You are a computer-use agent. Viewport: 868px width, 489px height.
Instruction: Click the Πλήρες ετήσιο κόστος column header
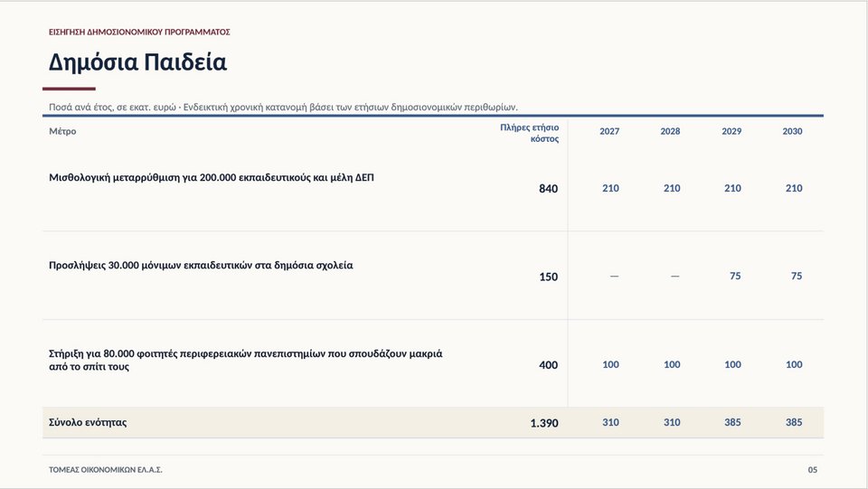click(x=529, y=133)
